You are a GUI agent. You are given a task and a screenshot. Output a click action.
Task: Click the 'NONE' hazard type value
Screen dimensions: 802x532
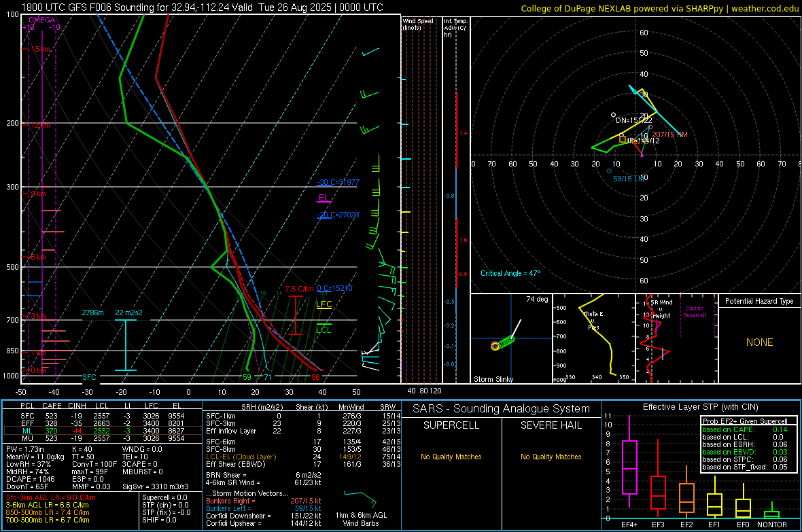click(760, 342)
